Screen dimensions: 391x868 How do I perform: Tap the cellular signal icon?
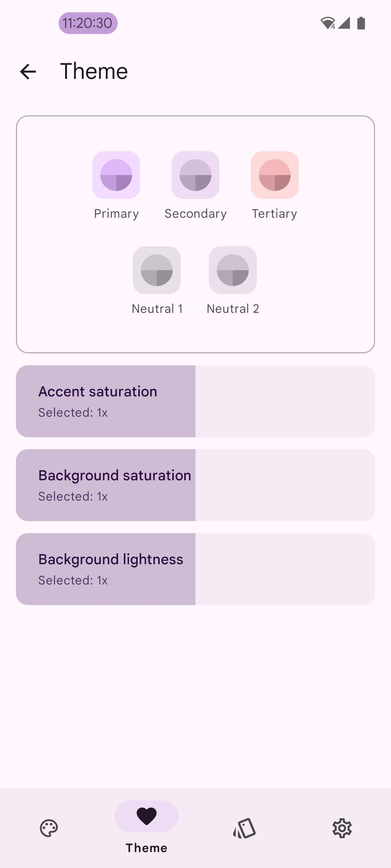[x=344, y=23]
